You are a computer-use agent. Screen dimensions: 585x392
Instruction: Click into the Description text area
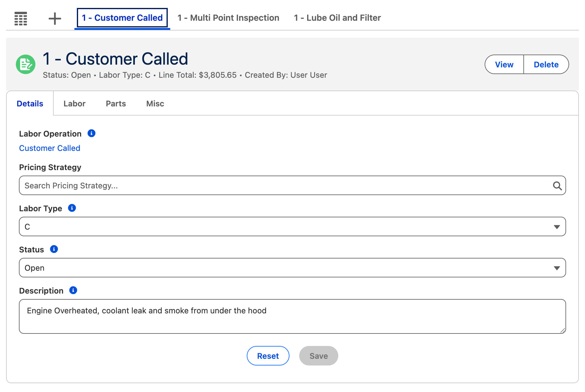[x=292, y=316]
